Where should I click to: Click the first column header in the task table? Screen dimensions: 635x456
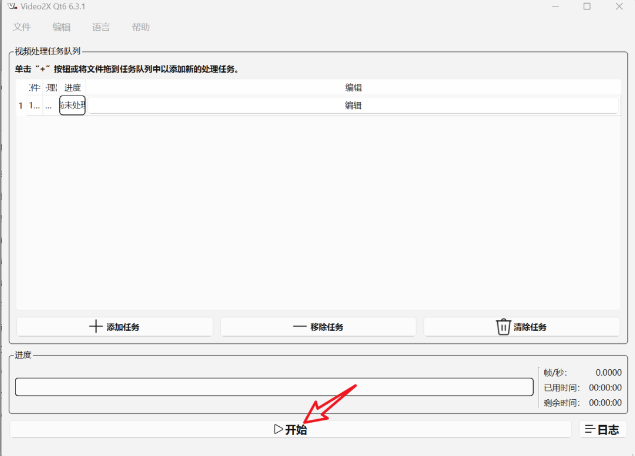[x=34, y=88]
